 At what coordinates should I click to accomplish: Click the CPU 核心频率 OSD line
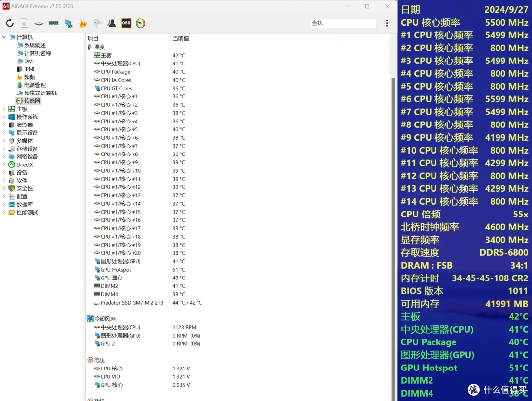(465, 22)
